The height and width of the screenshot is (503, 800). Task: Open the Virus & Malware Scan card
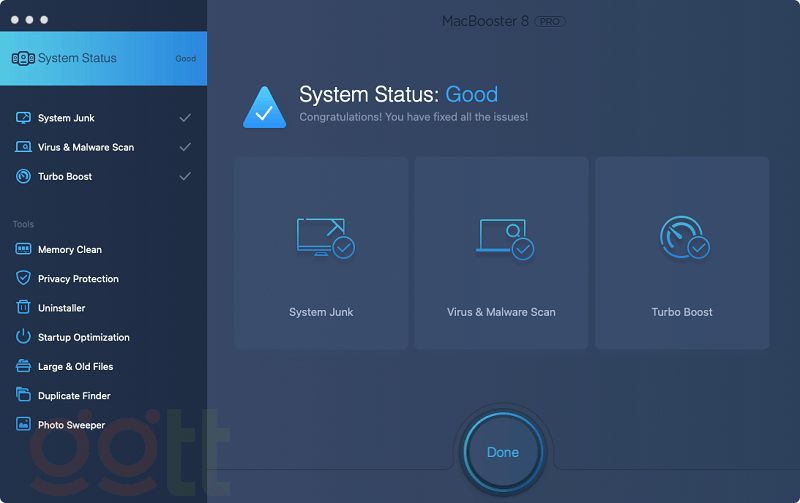(x=501, y=253)
